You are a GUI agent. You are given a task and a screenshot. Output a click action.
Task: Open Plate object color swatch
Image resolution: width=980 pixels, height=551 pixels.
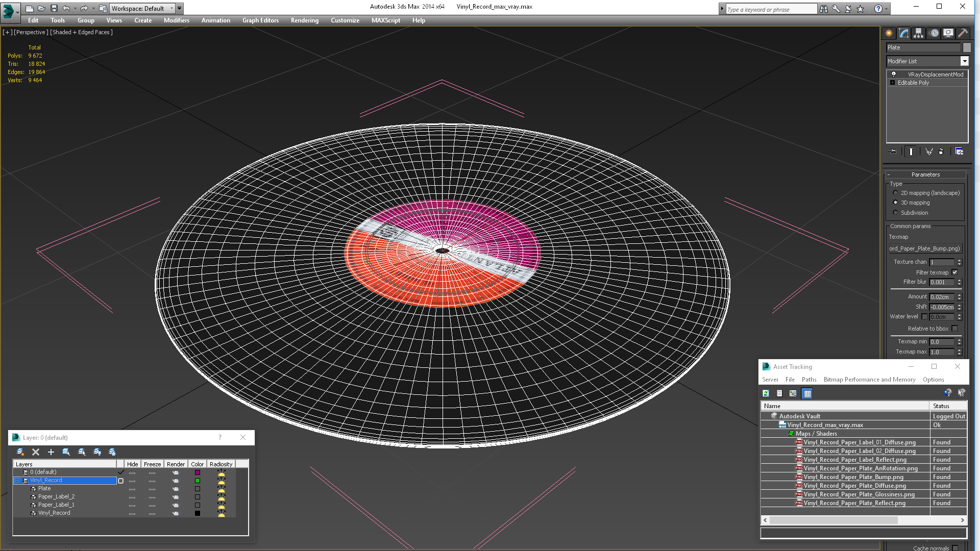pyautogui.click(x=966, y=47)
